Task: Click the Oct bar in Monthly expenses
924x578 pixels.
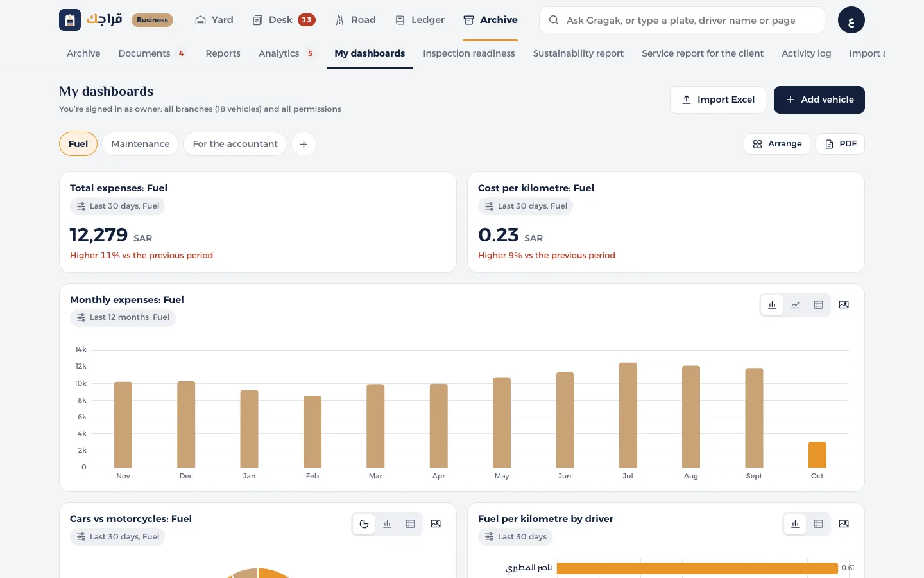Action: pyautogui.click(x=817, y=455)
